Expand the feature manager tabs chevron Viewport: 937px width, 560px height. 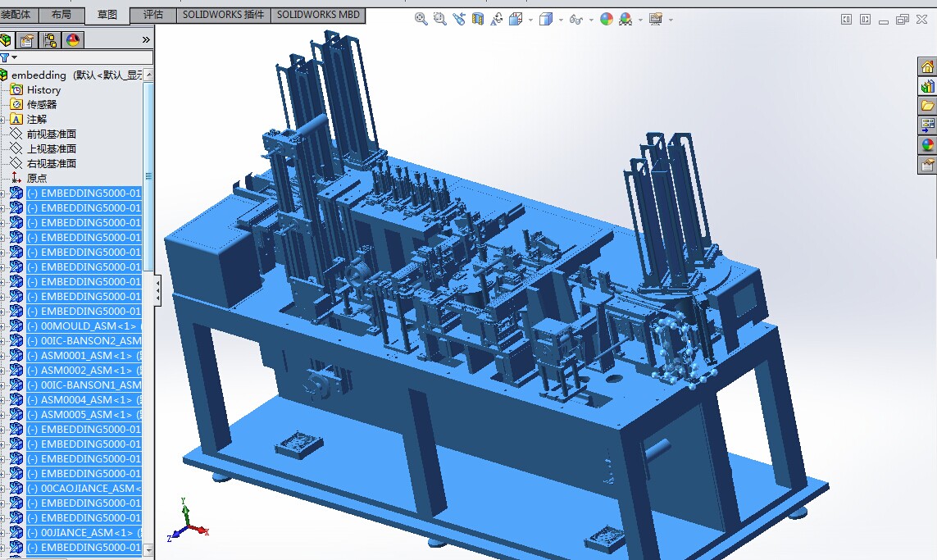(146, 39)
